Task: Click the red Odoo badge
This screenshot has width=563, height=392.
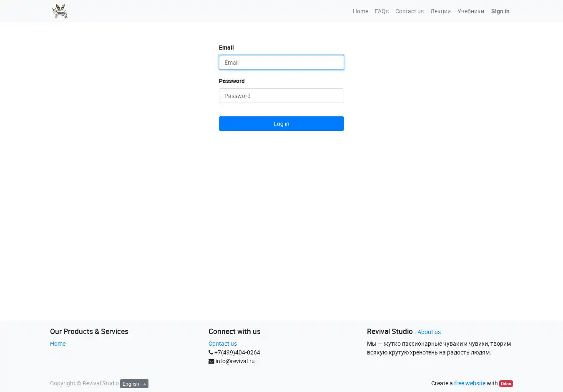Action: pyautogui.click(x=506, y=384)
